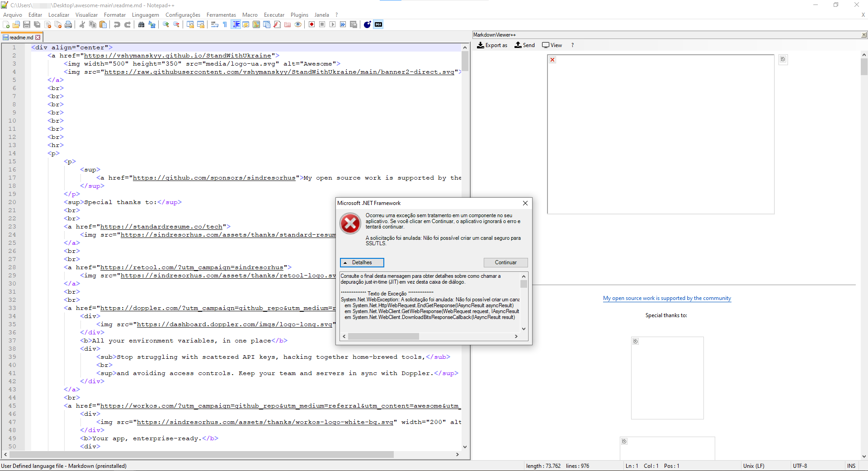Toggle synchronized horizontal scrolling
This screenshot has height=471, width=868.
[201, 24]
